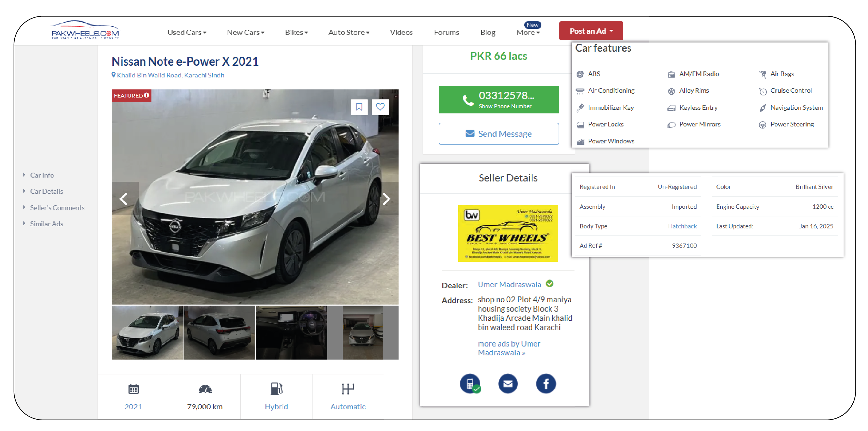Image resolution: width=868 pixels, height=431 pixels.
Task: Click the PKR 66 lacs price
Action: coord(498,56)
